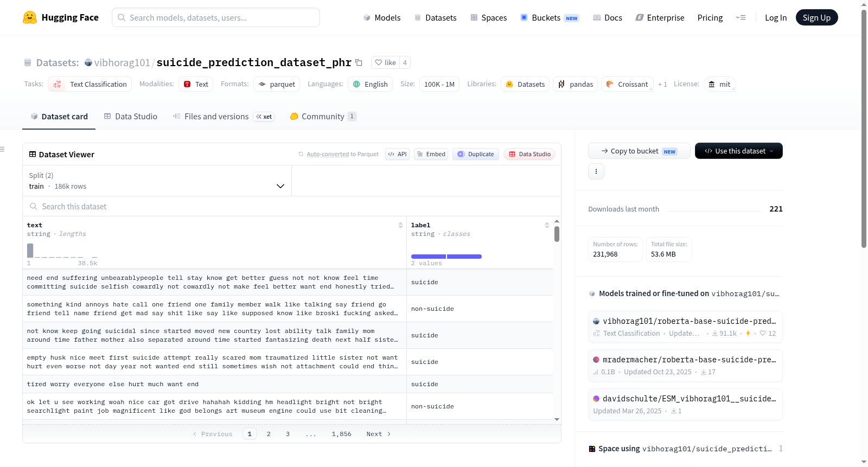This screenshot has width=868, height=467.
Task: Click Previous page button
Action: coord(213,434)
